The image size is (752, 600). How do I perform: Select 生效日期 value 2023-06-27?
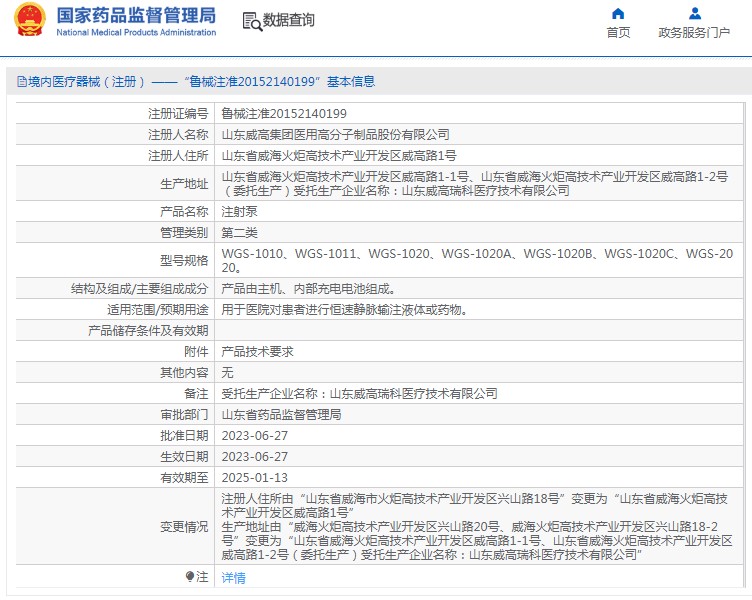(x=255, y=457)
